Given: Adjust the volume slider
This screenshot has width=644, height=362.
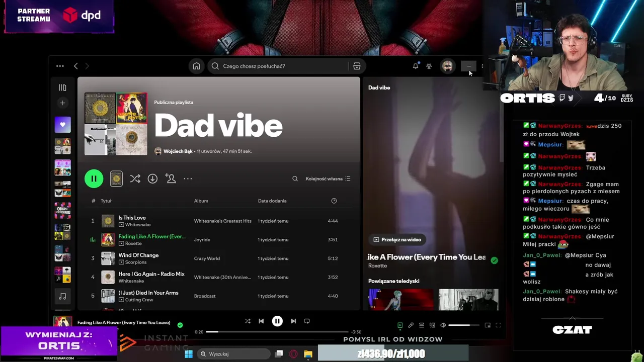Looking at the screenshot, I should point(463,325).
